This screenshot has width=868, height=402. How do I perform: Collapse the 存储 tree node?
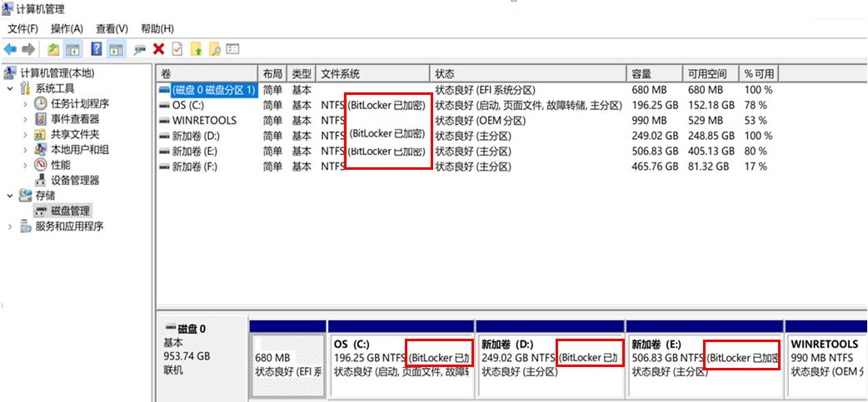[11, 196]
